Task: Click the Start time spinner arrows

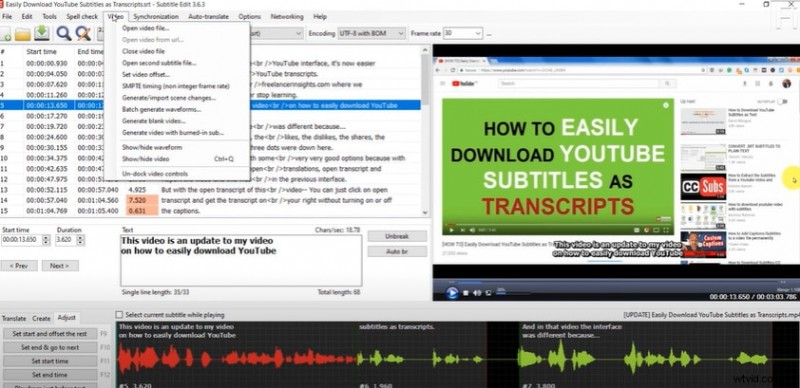Action: [46, 240]
